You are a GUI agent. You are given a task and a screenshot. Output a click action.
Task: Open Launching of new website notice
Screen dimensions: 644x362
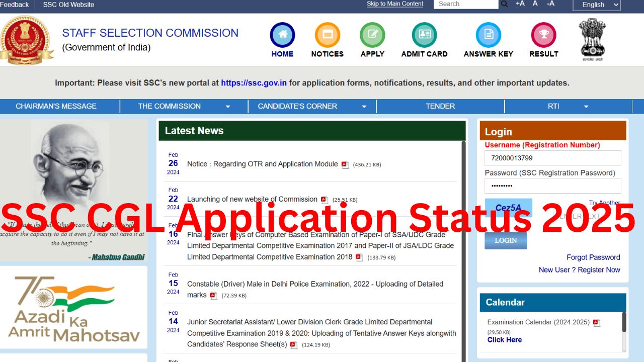(x=252, y=199)
